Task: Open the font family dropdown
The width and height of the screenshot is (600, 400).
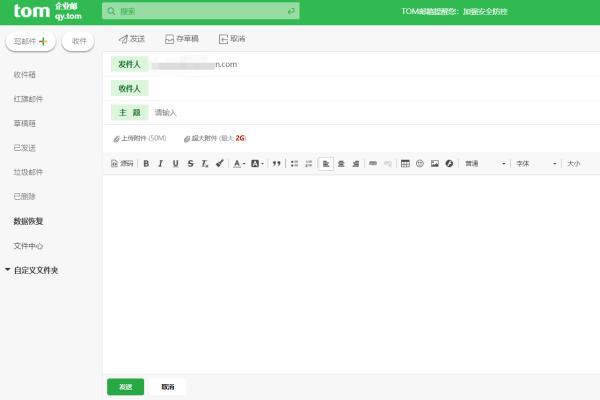Action: pos(536,164)
